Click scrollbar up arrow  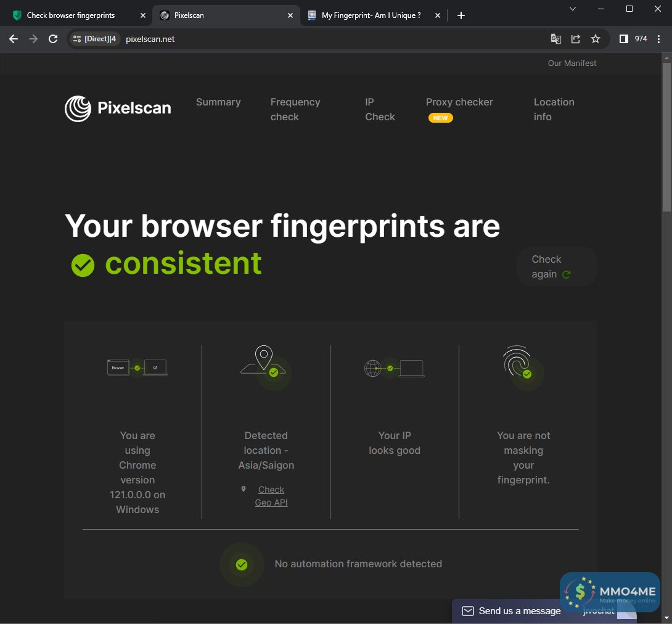coord(666,57)
